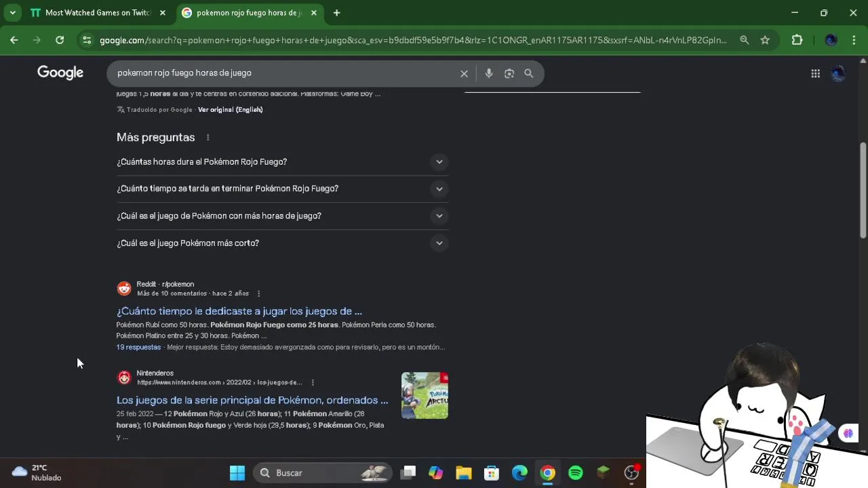This screenshot has height=488, width=868.
Task: Launch Microsoft Edge from the taskbar
Action: pyautogui.click(x=519, y=473)
